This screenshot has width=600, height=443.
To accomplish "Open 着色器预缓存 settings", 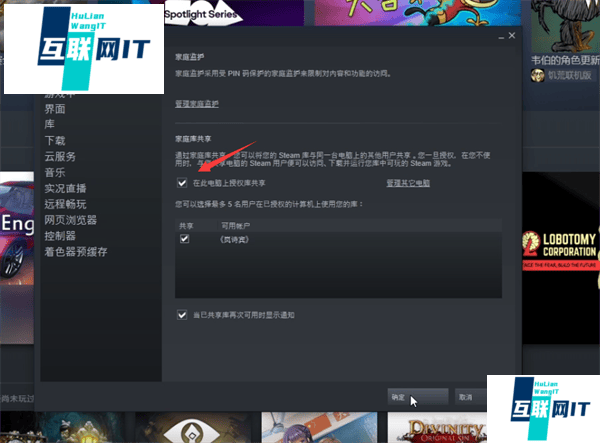I will (x=75, y=252).
